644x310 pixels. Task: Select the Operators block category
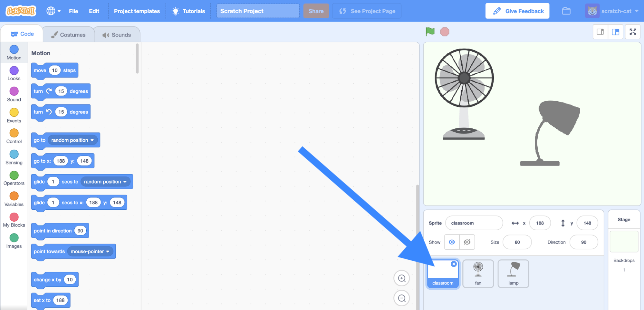(14, 178)
